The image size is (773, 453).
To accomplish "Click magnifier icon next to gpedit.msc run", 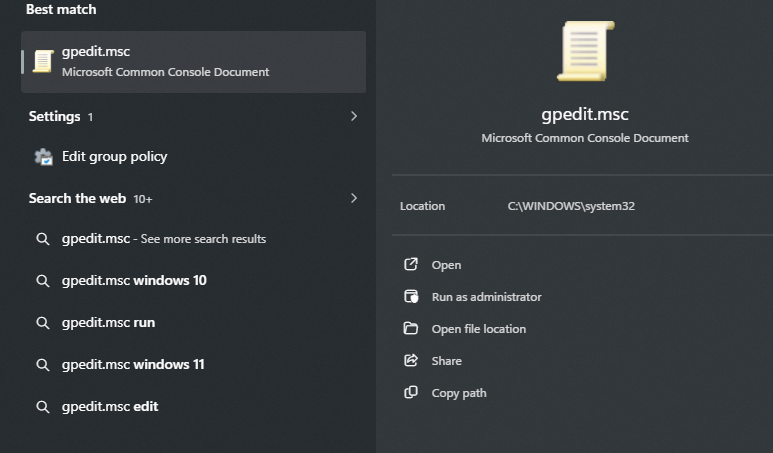I will [x=43, y=323].
